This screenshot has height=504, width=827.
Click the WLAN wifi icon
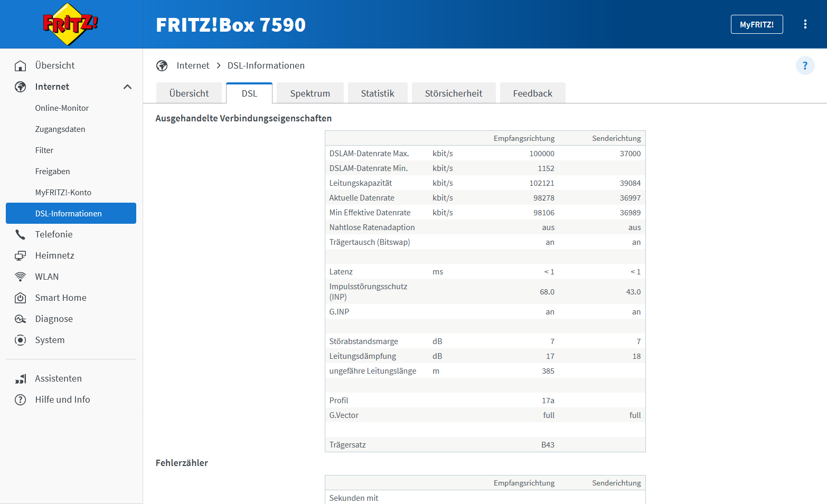[x=20, y=277]
